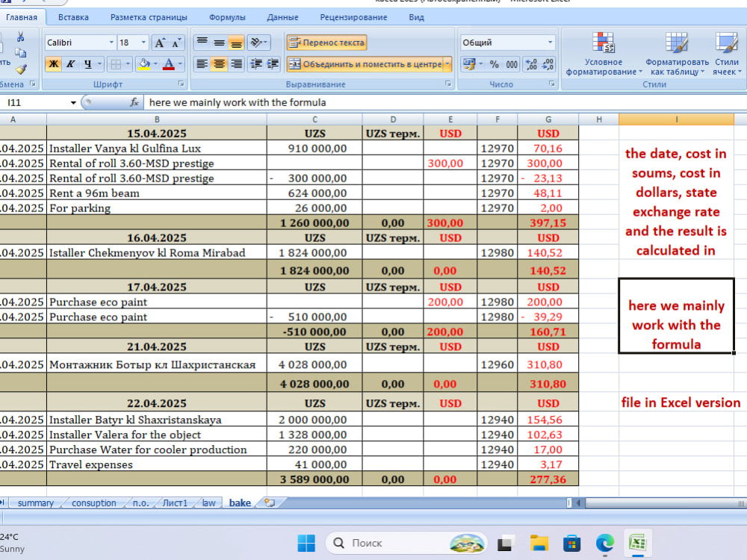
Task: Open the law sheet tab
Action: [208, 503]
